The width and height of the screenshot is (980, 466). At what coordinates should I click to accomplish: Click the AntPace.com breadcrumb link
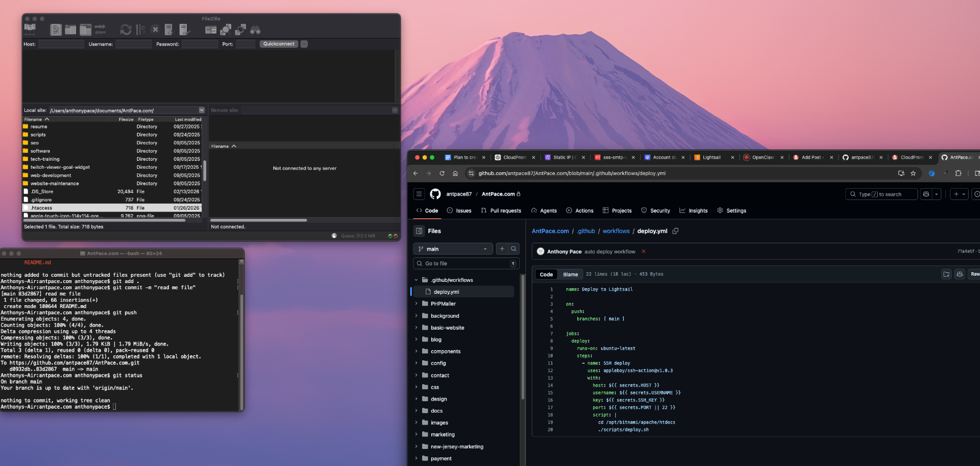tap(551, 231)
